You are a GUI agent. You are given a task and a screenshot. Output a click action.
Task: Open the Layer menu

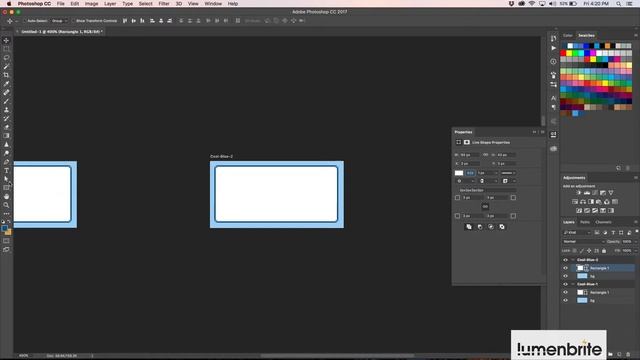click(110, 4)
